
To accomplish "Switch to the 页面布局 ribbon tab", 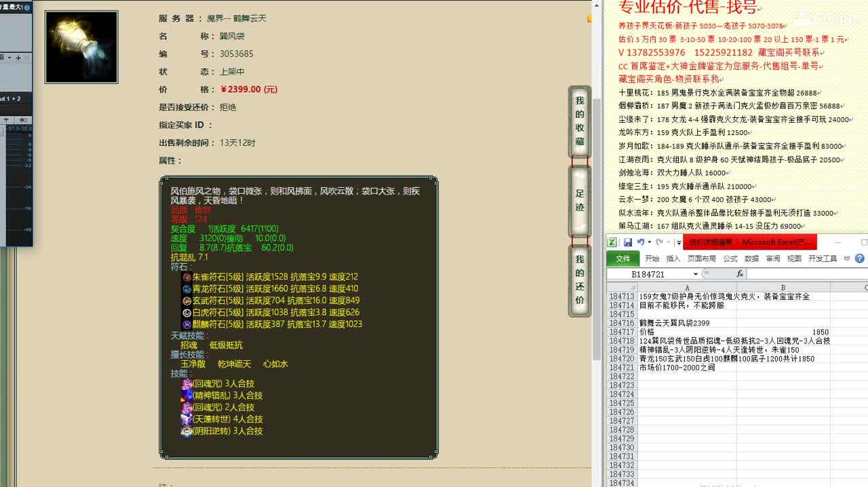I will (x=702, y=258).
